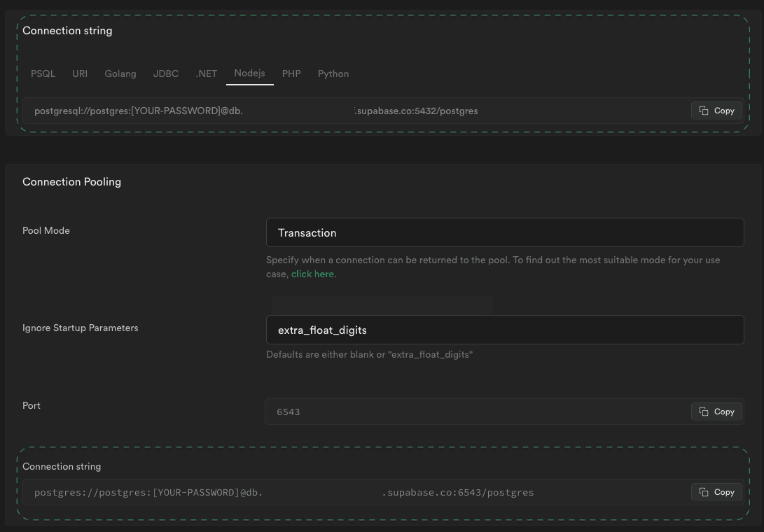The width and height of the screenshot is (764, 532).
Task: Open the Pool Mode Transaction dropdown
Action: 504,232
